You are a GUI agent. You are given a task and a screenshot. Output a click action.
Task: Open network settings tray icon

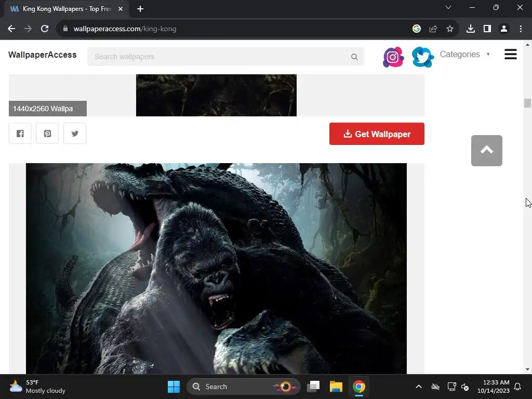[451, 387]
